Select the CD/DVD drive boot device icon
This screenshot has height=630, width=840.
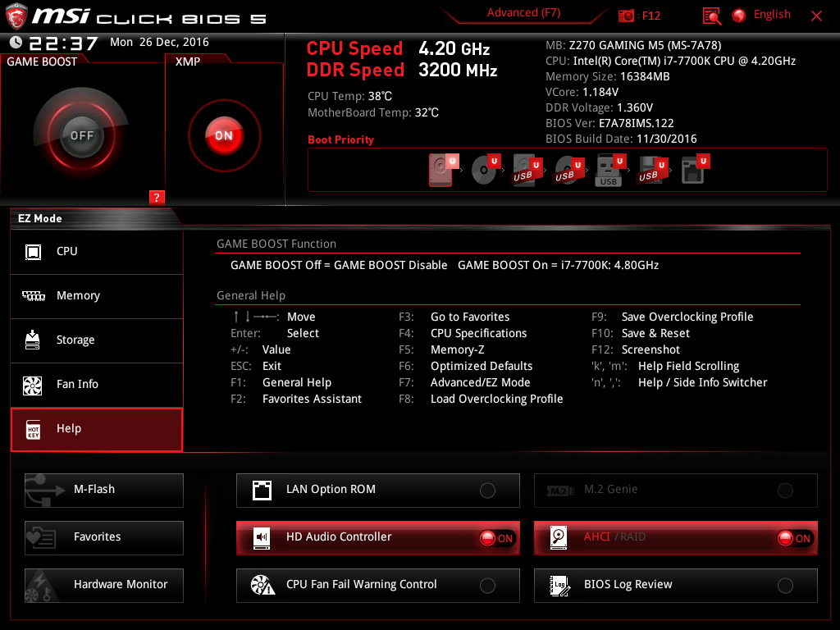[x=486, y=170]
